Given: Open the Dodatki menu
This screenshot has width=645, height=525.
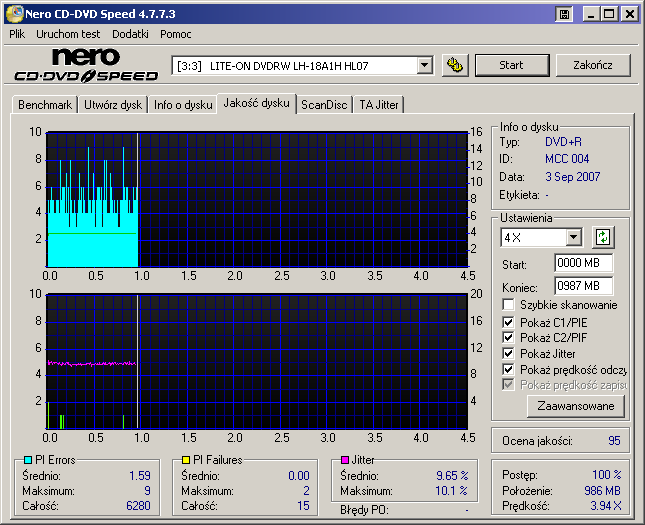Looking at the screenshot, I should point(130,34).
